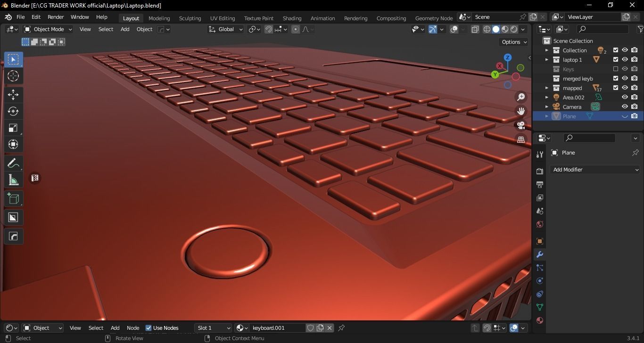
Task: Open the Particles properties tab
Action: tap(540, 268)
